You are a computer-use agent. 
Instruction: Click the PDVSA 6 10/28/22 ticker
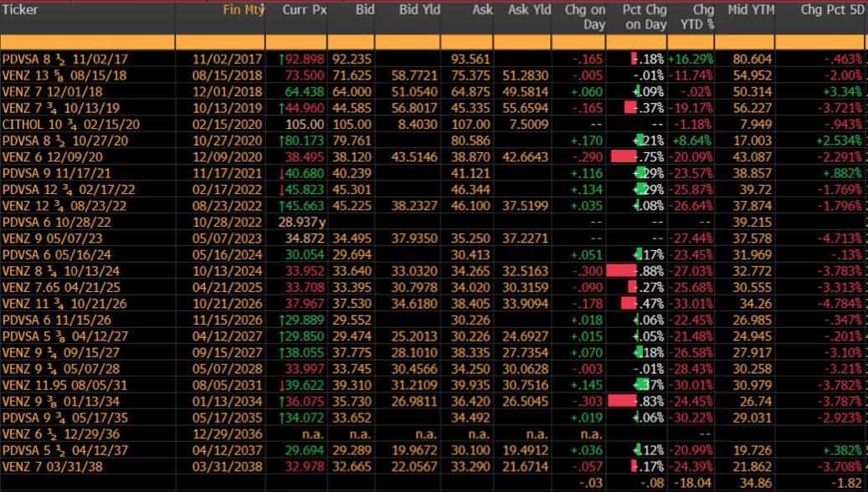click(56, 223)
